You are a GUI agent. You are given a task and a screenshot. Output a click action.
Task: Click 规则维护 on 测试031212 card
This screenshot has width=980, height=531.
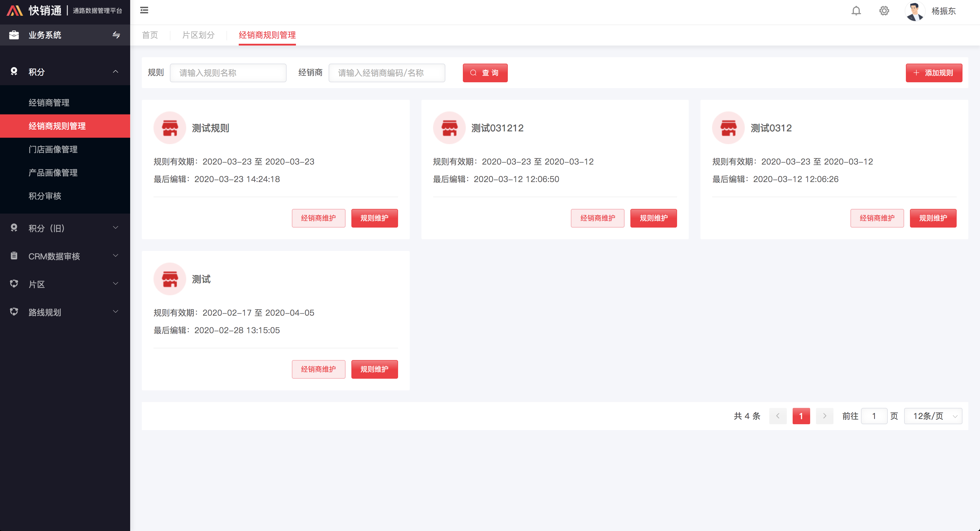pos(653,218)
